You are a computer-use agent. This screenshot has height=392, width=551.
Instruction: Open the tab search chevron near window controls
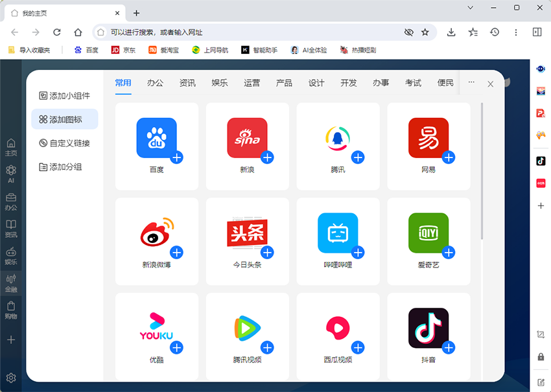click(469, 7)
